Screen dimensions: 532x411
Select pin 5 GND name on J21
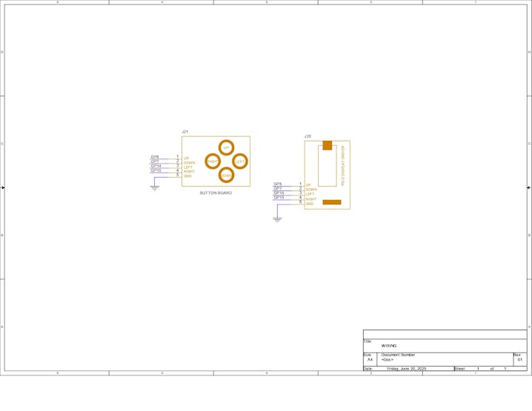click(x=187, y=176)
